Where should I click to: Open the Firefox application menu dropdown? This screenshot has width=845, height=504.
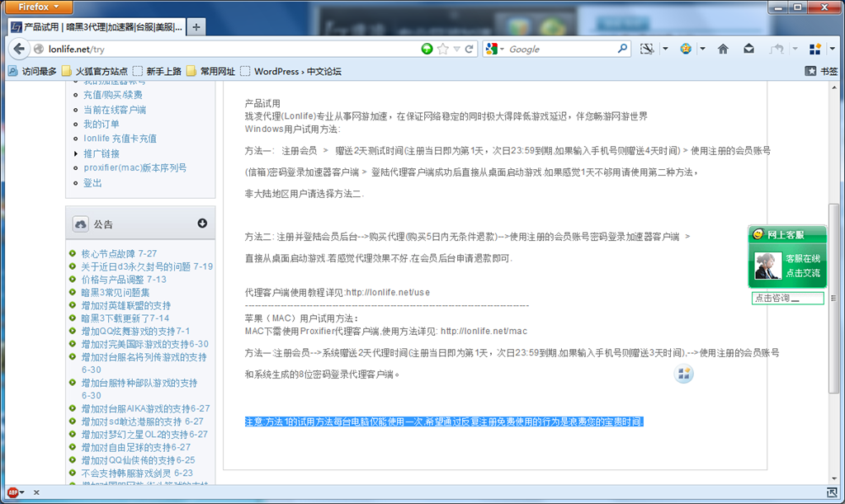pyautogui.click(x=38, y=7)
